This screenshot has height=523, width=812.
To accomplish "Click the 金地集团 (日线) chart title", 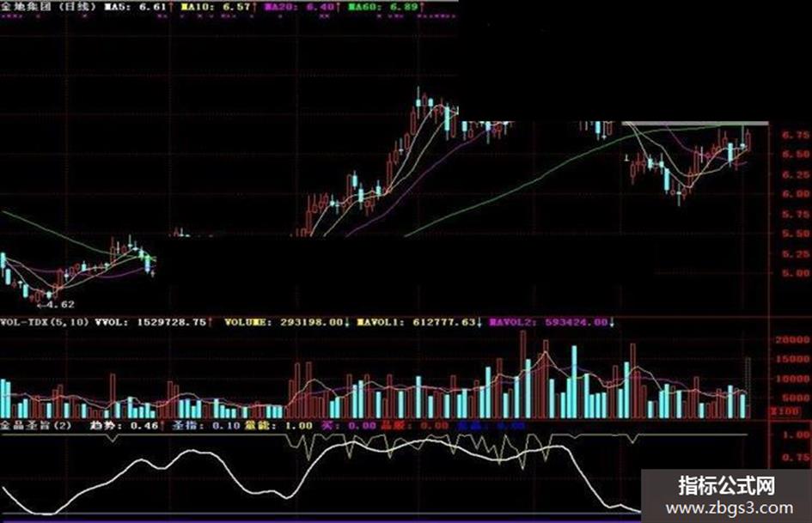I will [x=49, y=7].
